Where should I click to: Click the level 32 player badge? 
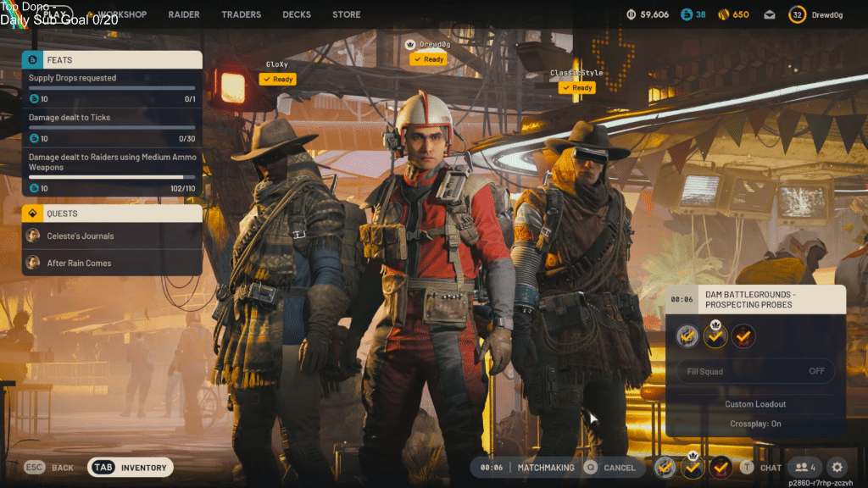pos(797,14)
